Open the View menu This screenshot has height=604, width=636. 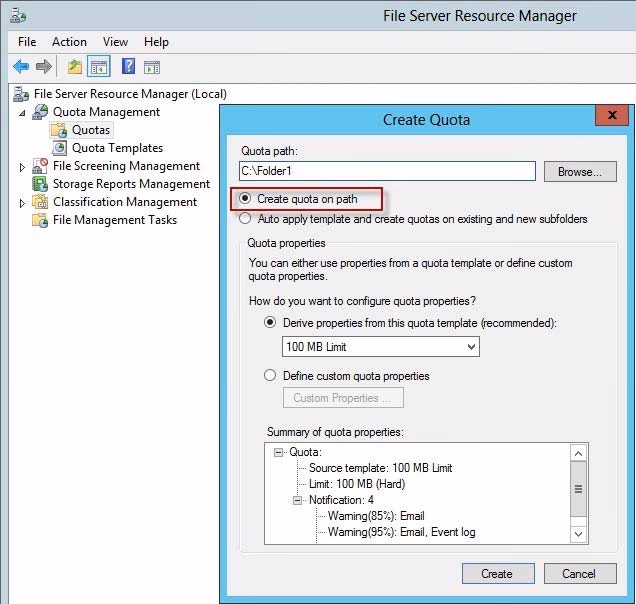[116, 42]
